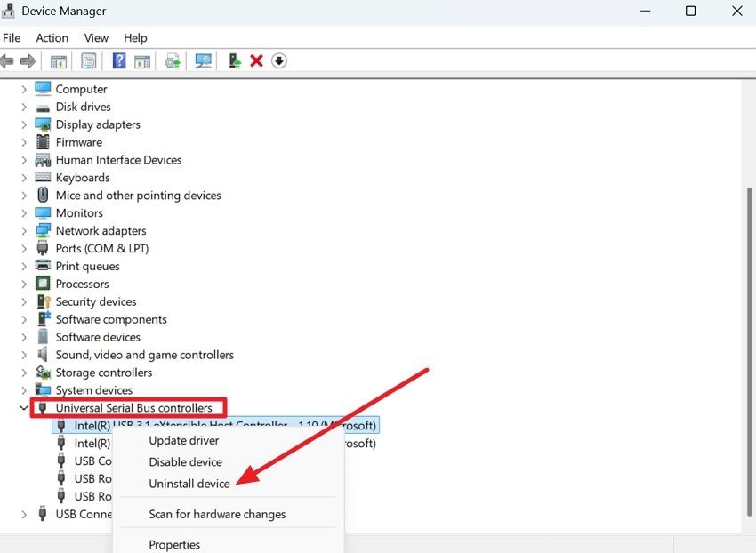Click the vertical scrollbar thumb
The width and height of the screenshot is (756, 553).
749,352
